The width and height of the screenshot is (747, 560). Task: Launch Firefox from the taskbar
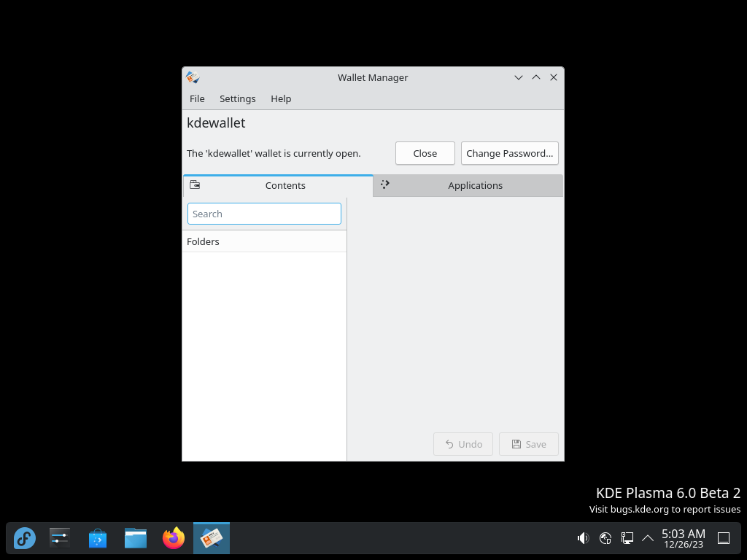(174, 538)
